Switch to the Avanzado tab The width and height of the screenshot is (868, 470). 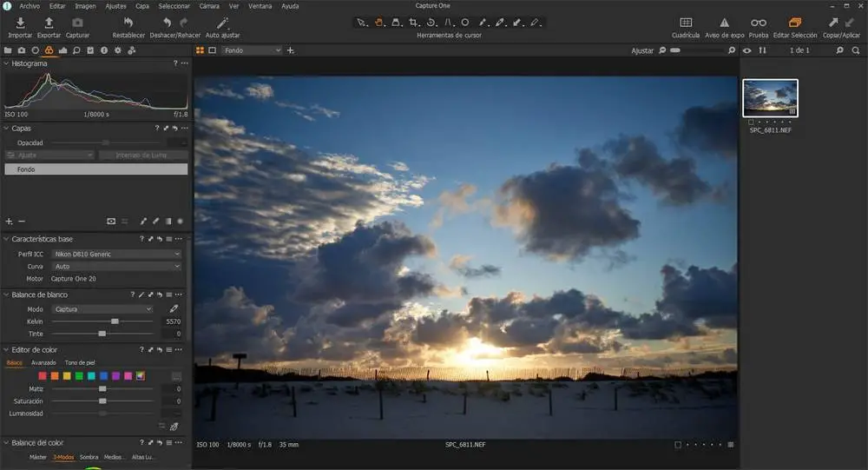coord(43,362)
